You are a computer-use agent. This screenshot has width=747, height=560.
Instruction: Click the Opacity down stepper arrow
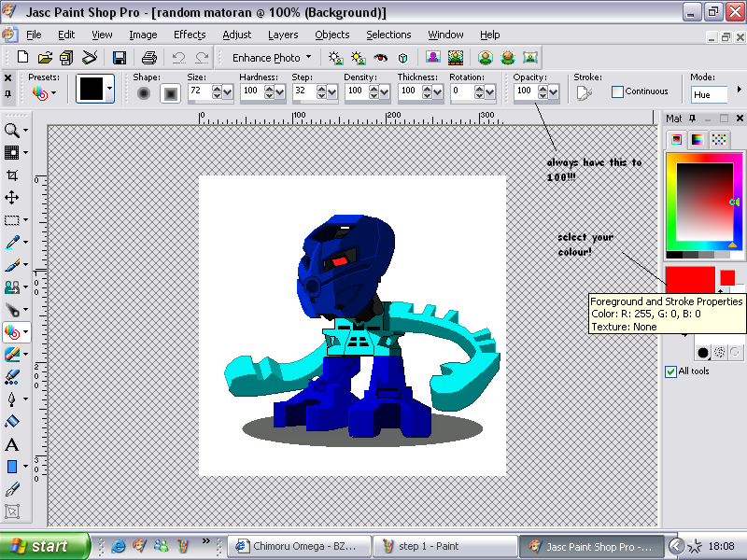543,95
